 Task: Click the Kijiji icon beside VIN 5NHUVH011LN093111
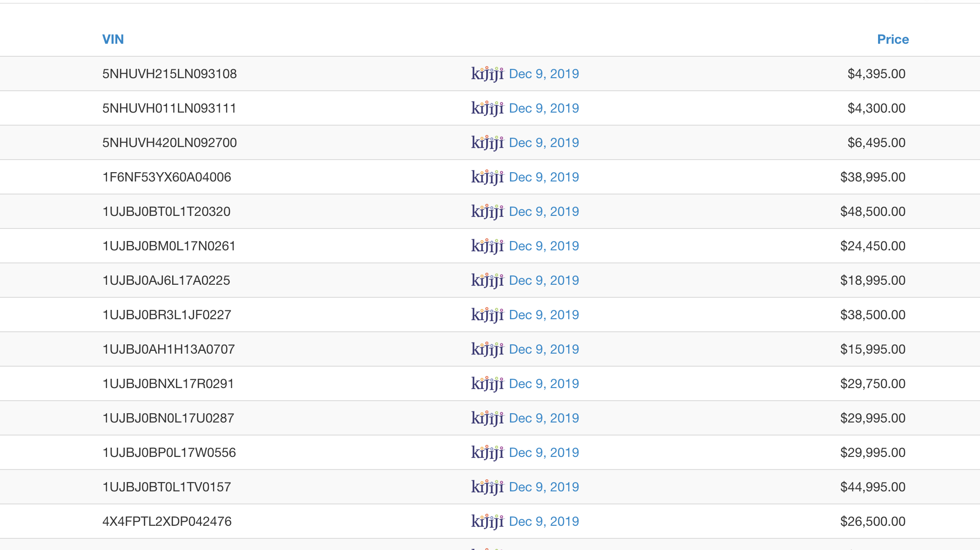(487, 108)
